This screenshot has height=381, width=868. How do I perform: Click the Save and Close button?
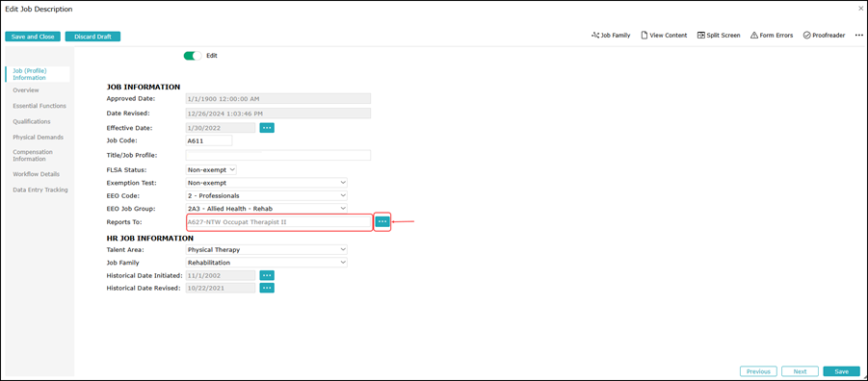[33, 37]
